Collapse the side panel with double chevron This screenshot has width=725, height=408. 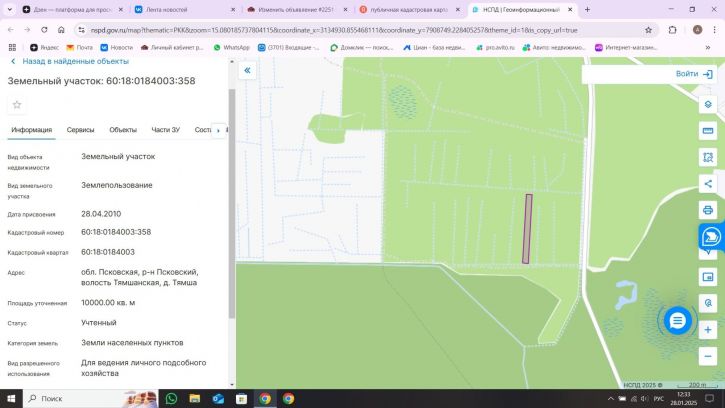247,70
